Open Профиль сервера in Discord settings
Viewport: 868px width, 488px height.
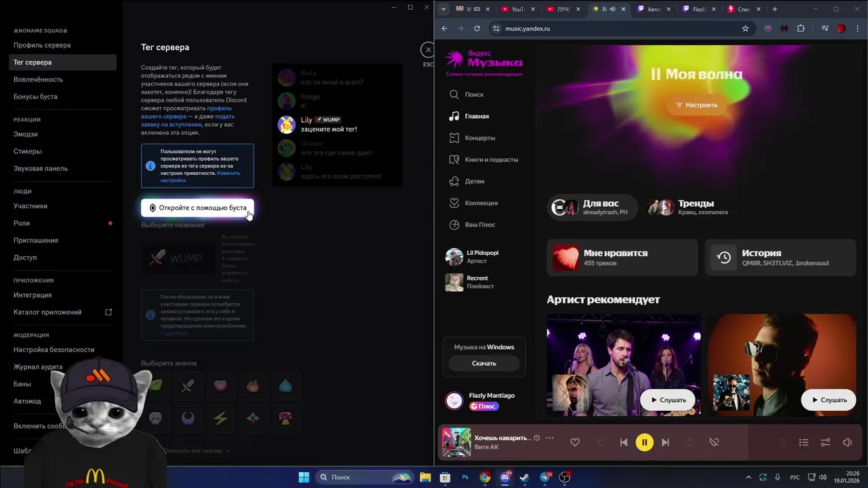click(x=42, y=45)
